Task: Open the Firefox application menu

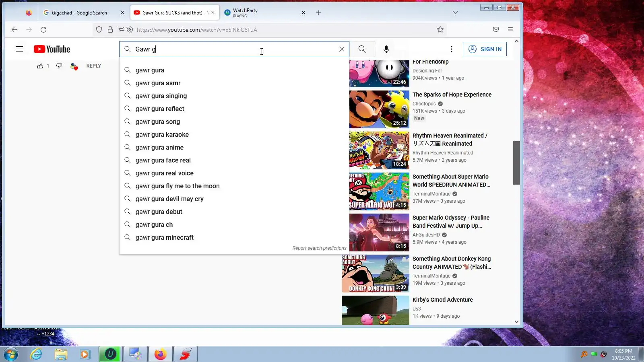Action: pyautogui.click(x=510, y=29)
